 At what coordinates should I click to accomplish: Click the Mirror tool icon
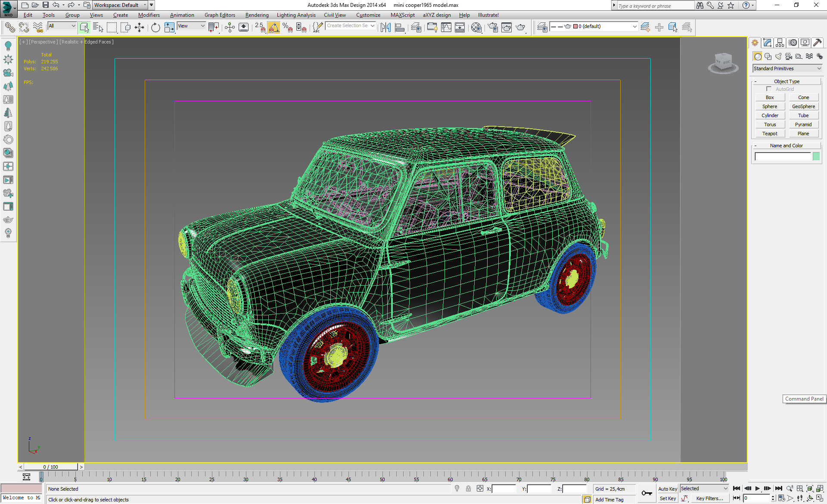[386, 28]
